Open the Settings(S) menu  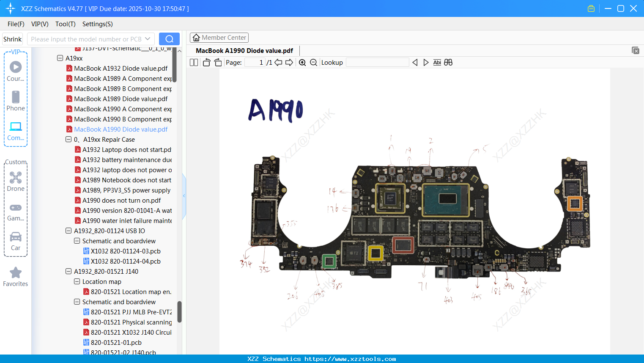coord(98,24)
